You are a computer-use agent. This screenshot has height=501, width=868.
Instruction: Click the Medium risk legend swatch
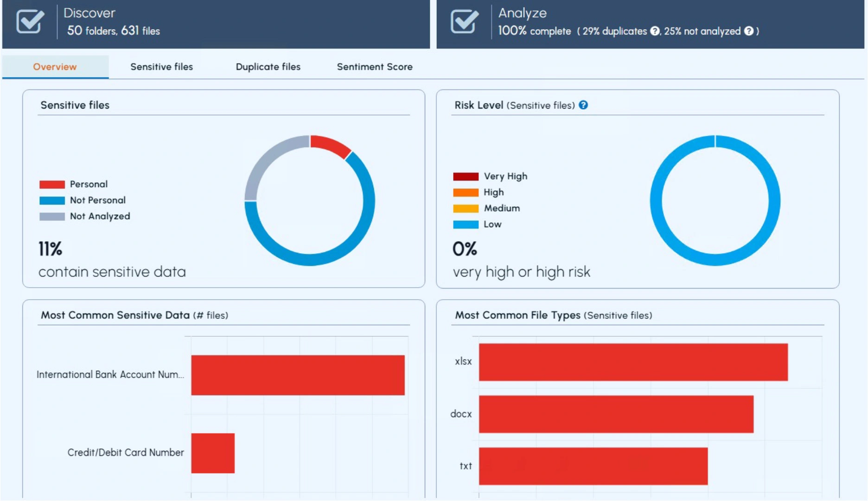pos(466,209)
